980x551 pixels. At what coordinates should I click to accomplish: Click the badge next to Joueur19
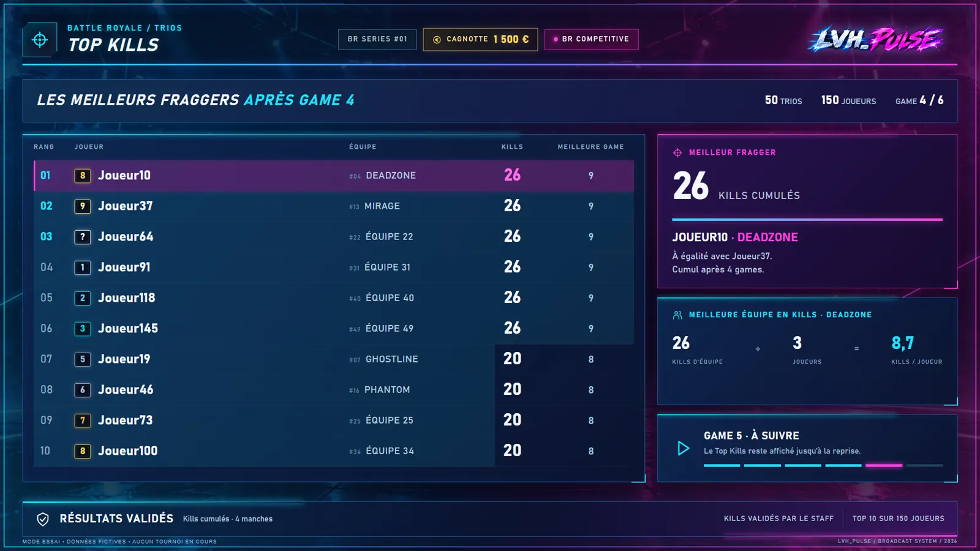point(83,359)
